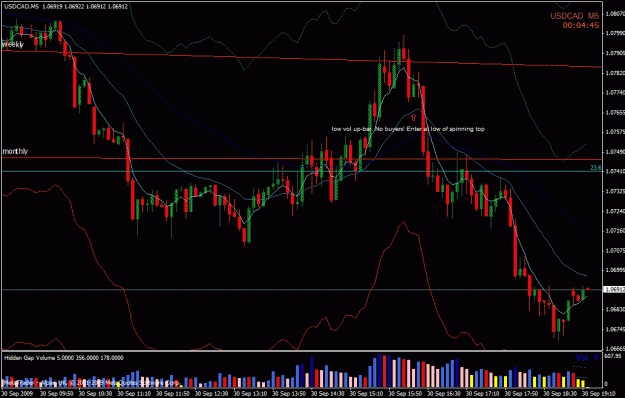
Task: Click the 1.0790 price axis label
Action: point(615,53)
